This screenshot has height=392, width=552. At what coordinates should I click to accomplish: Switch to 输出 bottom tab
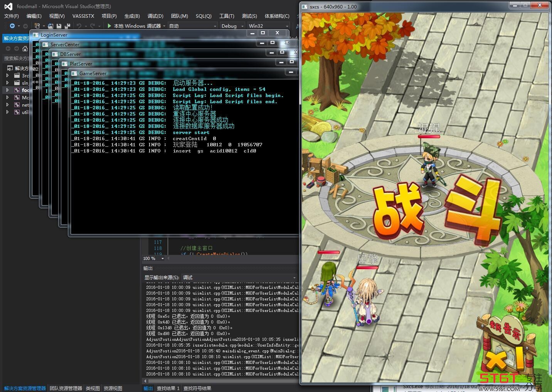coord(148,388)
